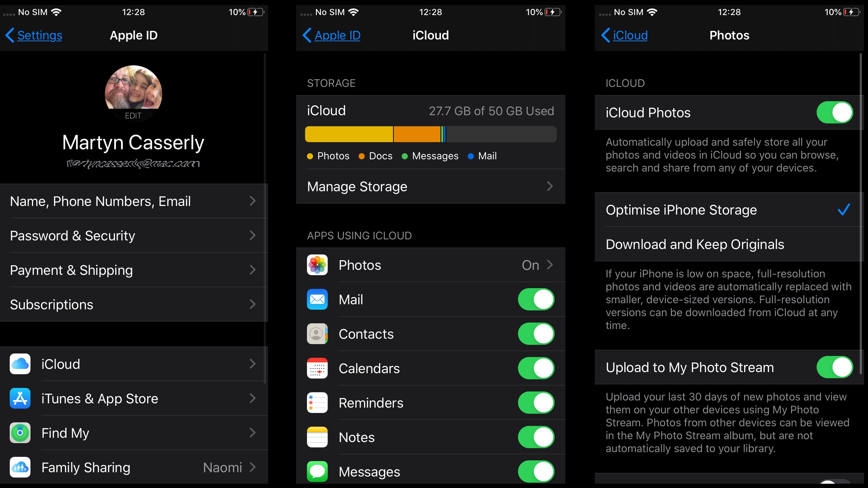Open iTunes & App Store settings
The width and height of the screenshot is (868, 488).
[134, 399]
